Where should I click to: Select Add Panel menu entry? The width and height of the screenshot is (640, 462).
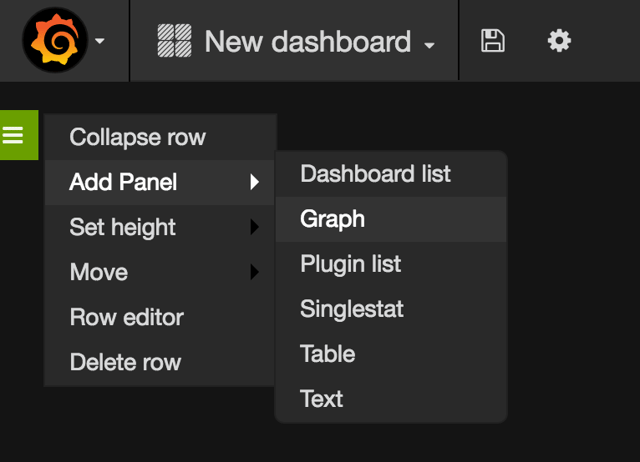pyautogui.click(x=159, y=182)
